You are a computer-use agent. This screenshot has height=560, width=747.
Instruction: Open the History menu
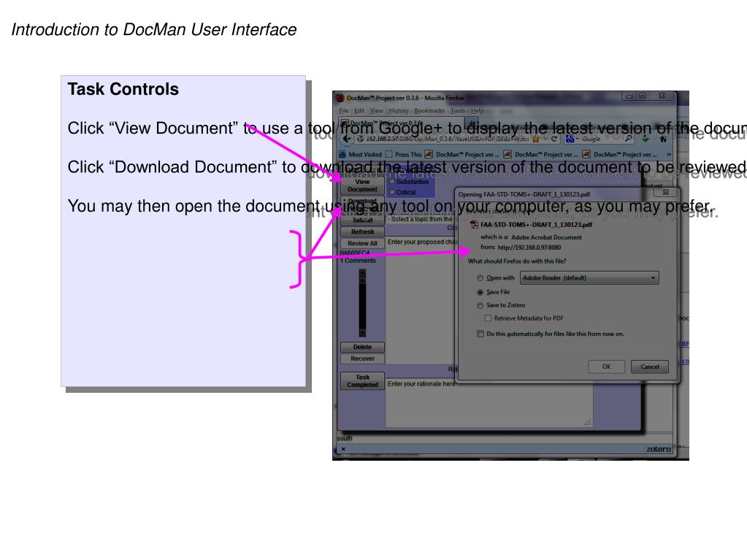[x=399, y=110]
